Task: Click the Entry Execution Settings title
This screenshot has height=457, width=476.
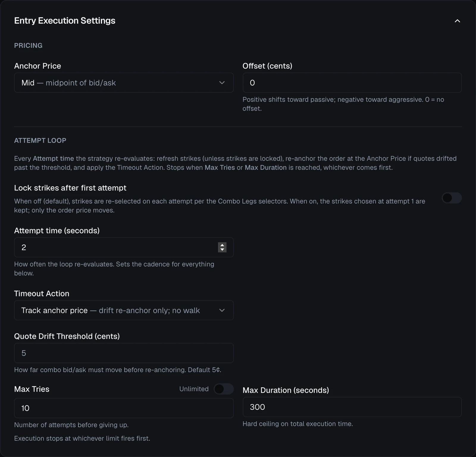Action: point(65,21)
